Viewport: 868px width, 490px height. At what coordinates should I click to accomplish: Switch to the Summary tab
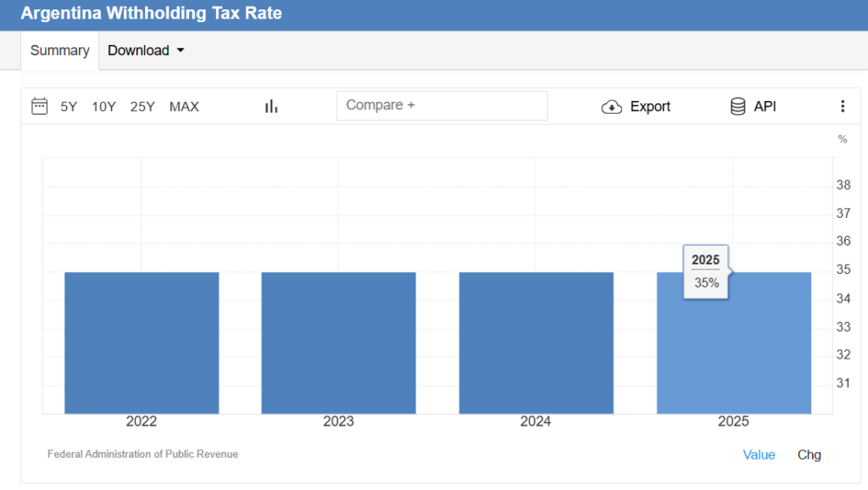click(59, 51)
